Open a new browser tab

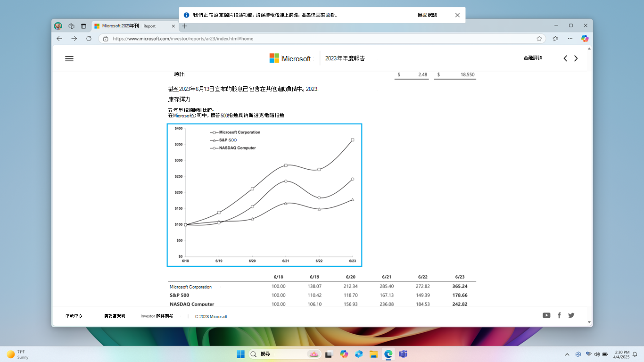click(x=185, y=26)
